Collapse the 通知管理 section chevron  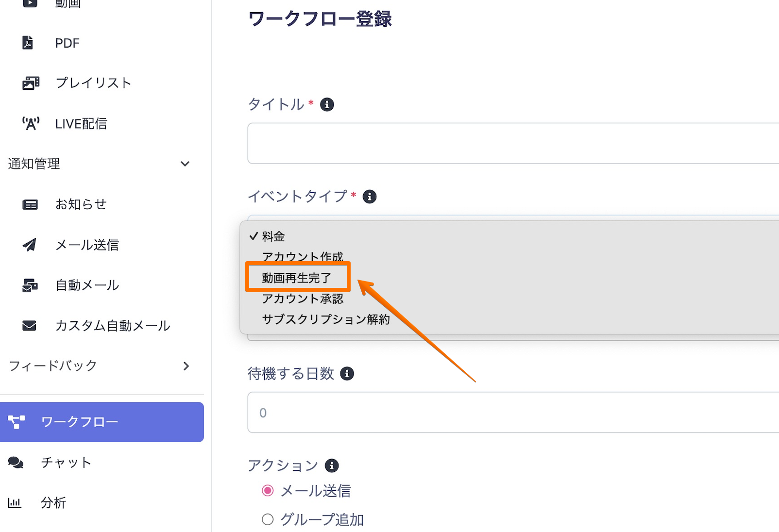click(x=185, y=164)
